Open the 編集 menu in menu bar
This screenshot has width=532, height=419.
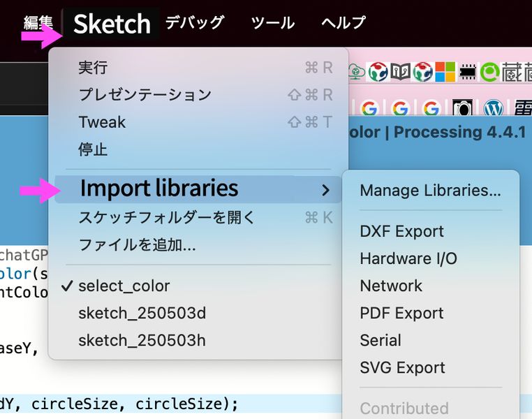[x=38, y=23]
